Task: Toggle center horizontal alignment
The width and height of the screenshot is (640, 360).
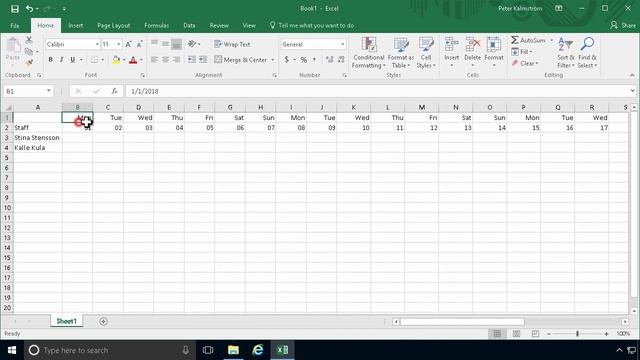Action: coord(165,60)
